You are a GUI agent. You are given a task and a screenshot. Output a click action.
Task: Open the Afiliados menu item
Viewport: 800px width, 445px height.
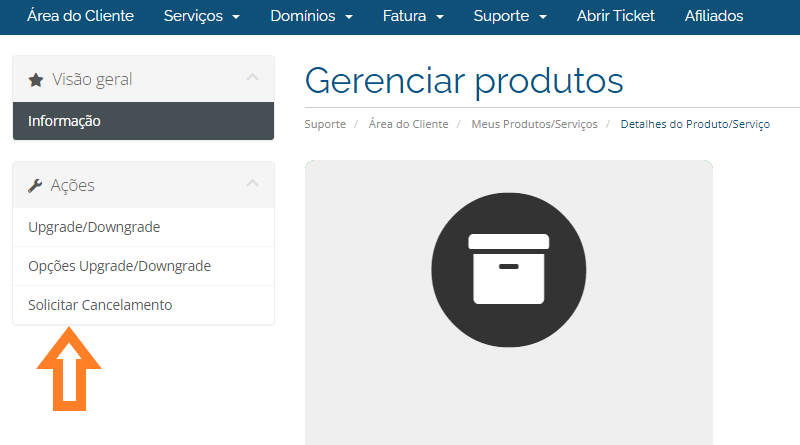coord(714,16)
